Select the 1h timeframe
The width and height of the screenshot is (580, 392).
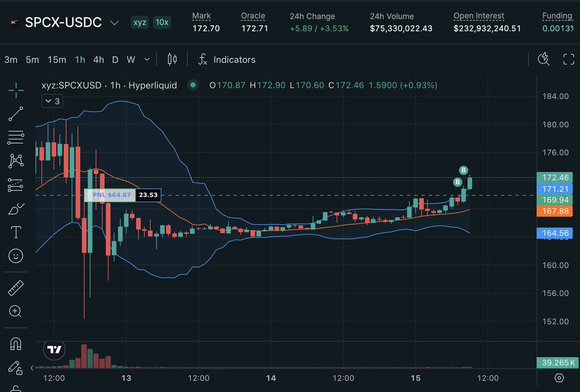(80, 59)
